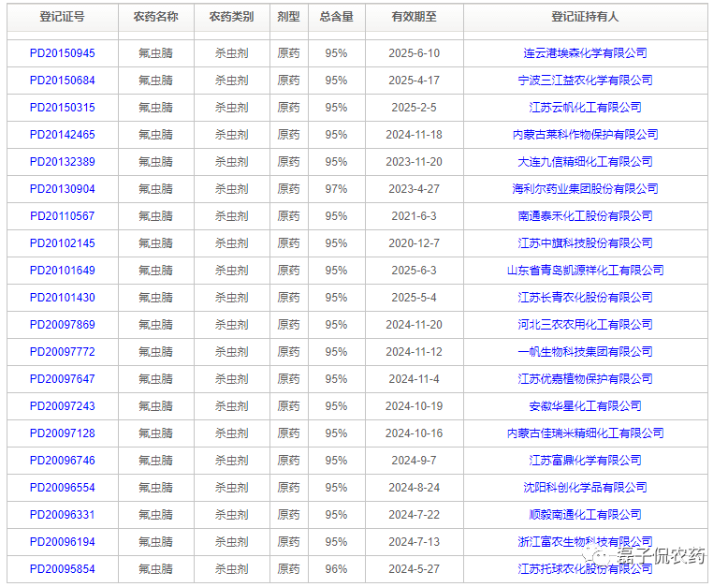Open holder 一帆生物科技集团有限公司 link
Viewport: 728px width, 587px height.
pos(585,352)
